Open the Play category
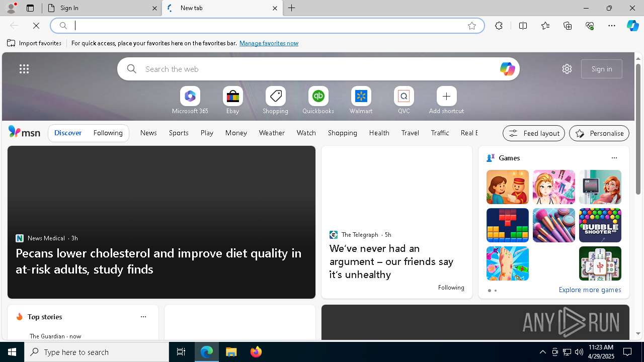 207,133
